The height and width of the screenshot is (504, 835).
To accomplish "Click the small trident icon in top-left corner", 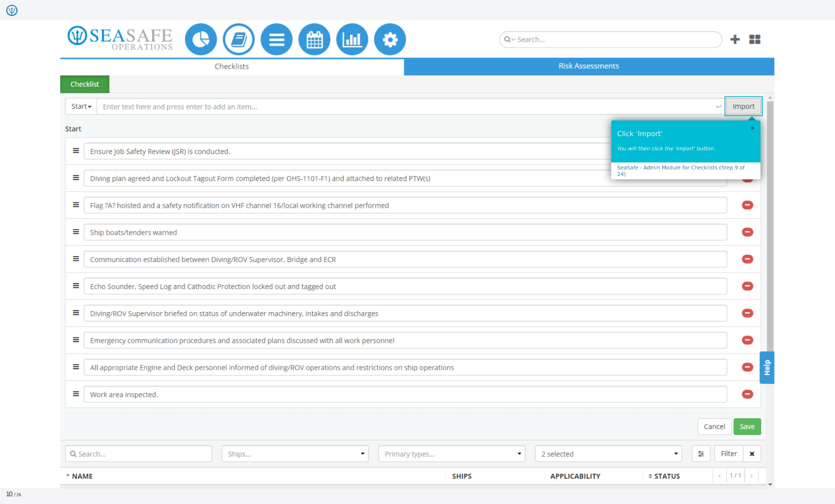I will pyautogui.click(x=12, y=10).
